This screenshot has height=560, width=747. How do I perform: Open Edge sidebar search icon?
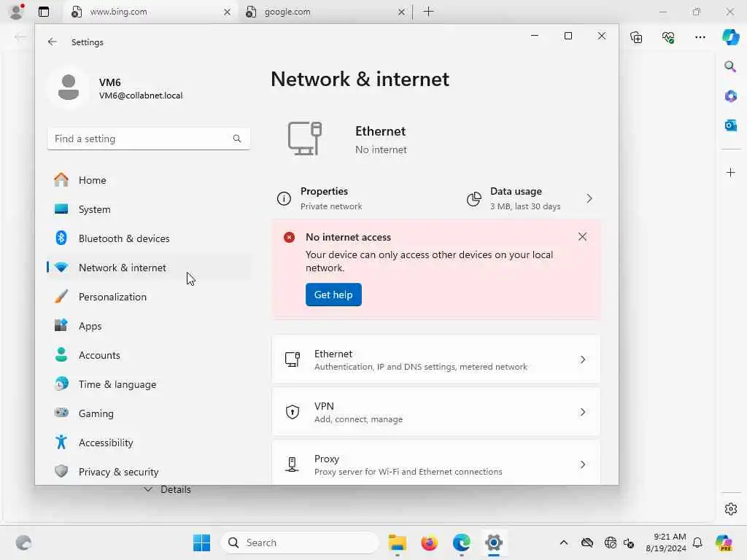tap(730, 66)
